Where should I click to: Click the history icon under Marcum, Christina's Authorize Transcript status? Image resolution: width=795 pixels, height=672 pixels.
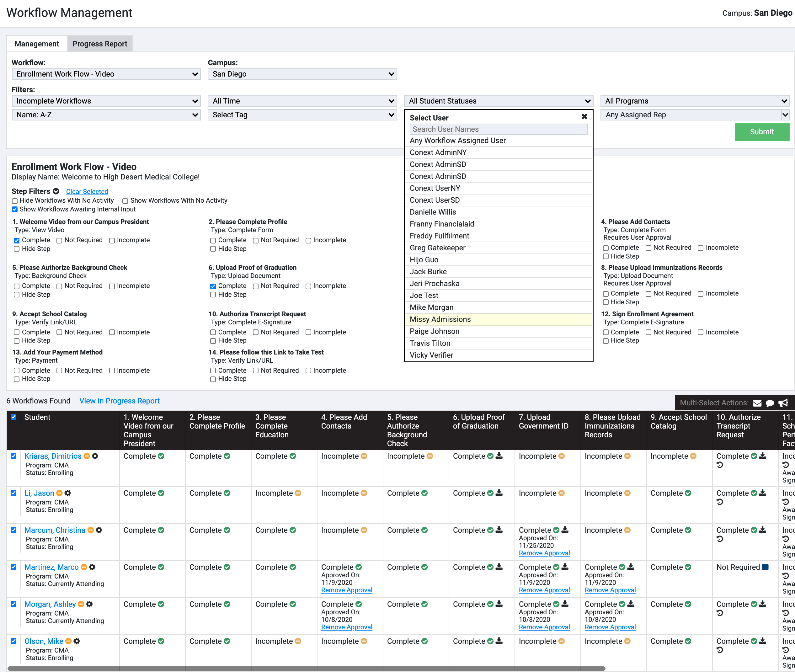click(720, 538)
